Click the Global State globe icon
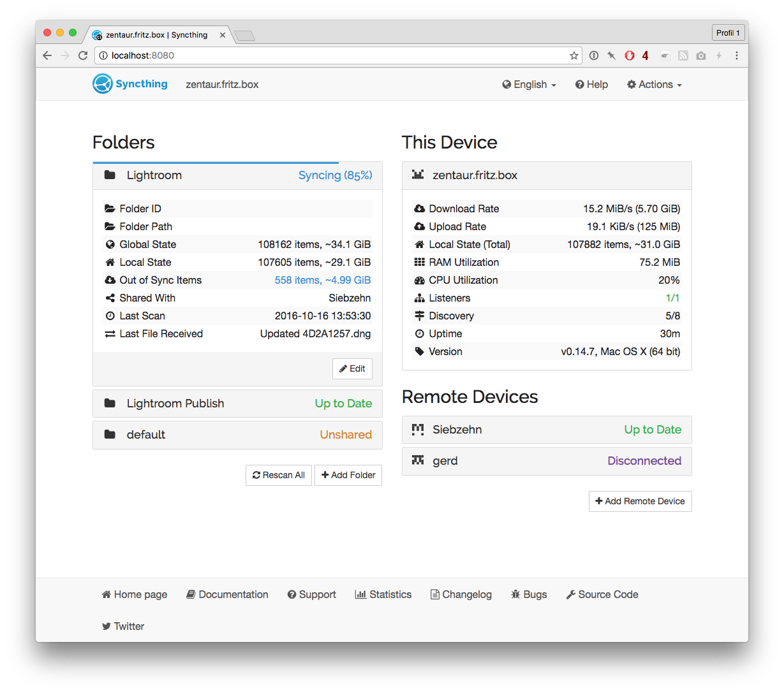 (x=110, y=244)
